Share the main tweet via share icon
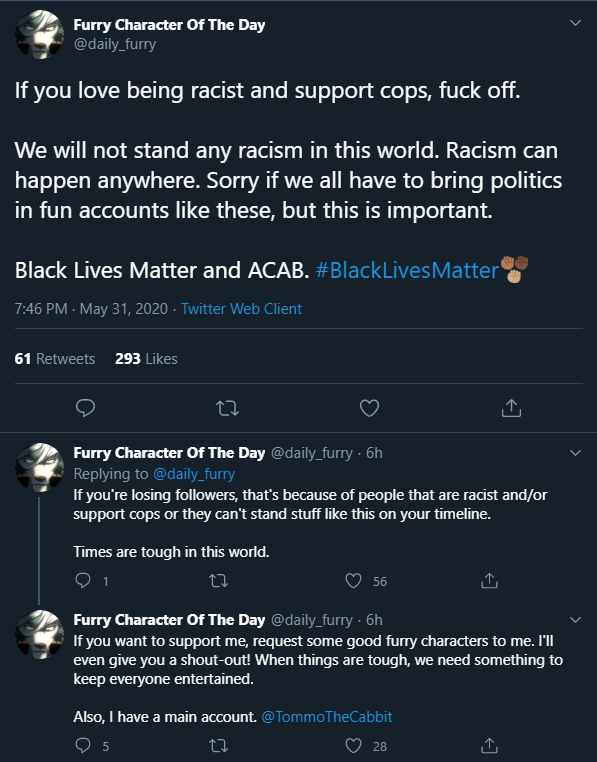Image resolution: width=597 pixels, height=762 pixels. (511, 408)
